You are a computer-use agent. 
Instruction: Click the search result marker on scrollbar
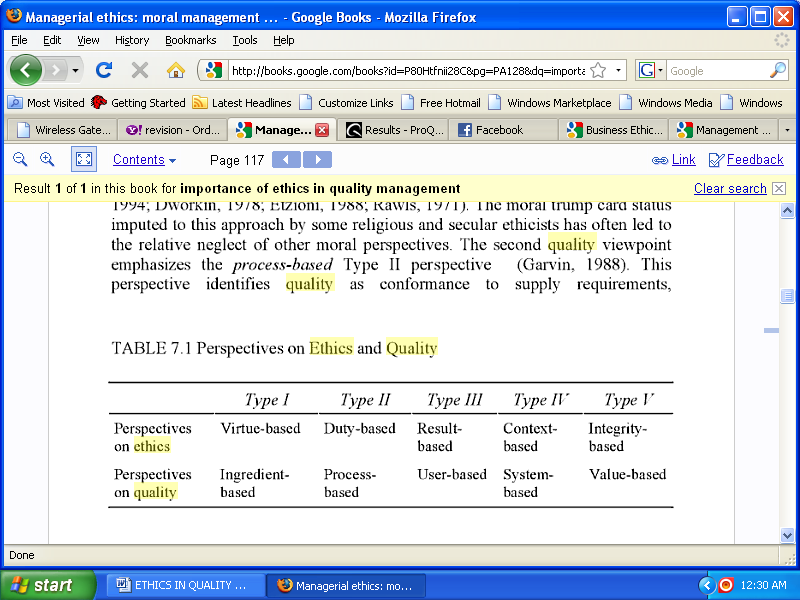[771, 331]
